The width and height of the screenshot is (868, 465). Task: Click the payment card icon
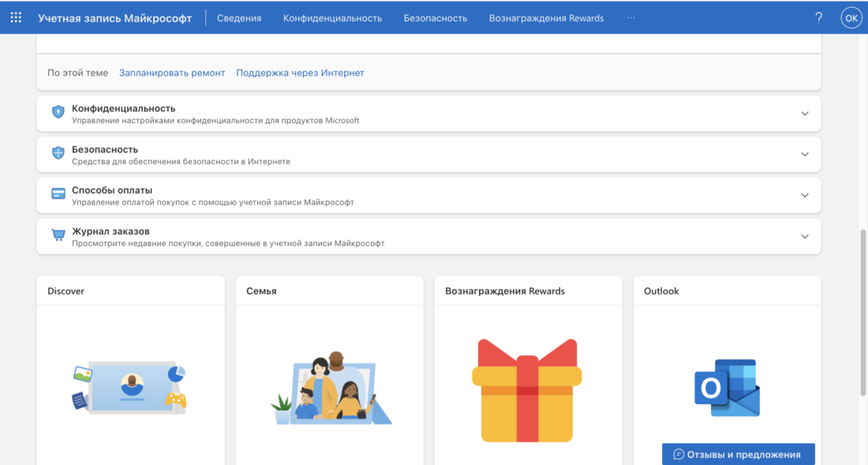pyautogui.click(x=58, y=194)
